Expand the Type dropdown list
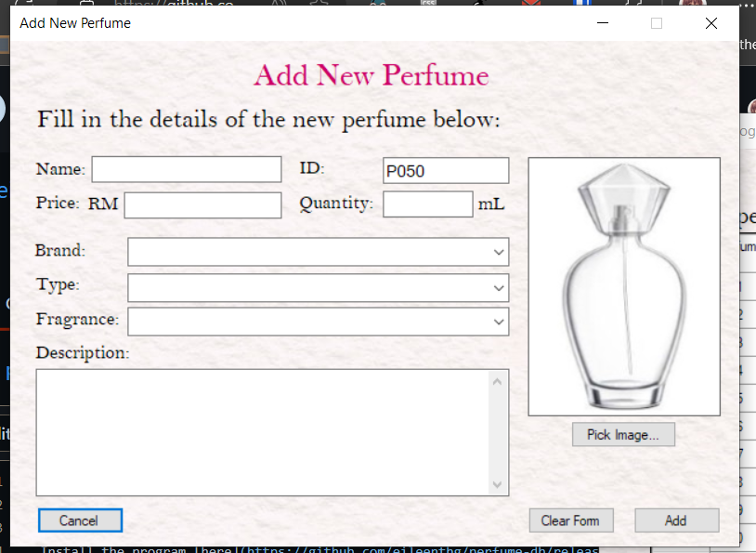Image resolution: width=756 pixels, height=553 pixels. 318,288
